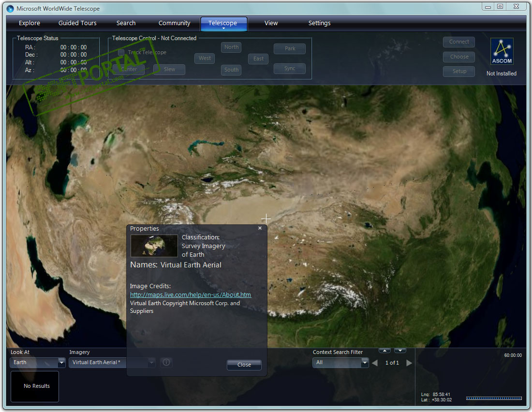Screen dimensions: 532x412
Task: Click the 'Not Installed' ASCOM status text
Action: 502,74
